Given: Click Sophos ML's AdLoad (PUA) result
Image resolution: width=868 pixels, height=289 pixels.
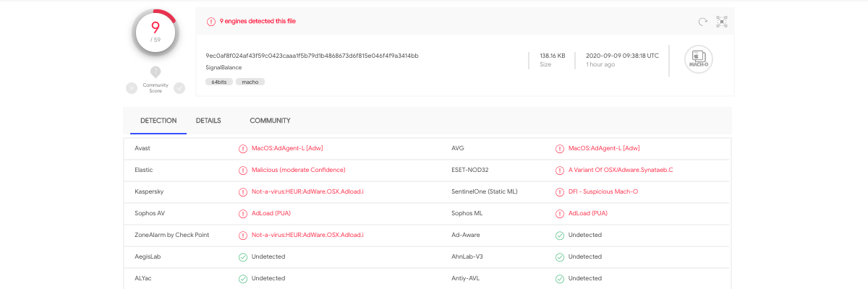Looking at the screenshot, I should click(x=588, y=213).
